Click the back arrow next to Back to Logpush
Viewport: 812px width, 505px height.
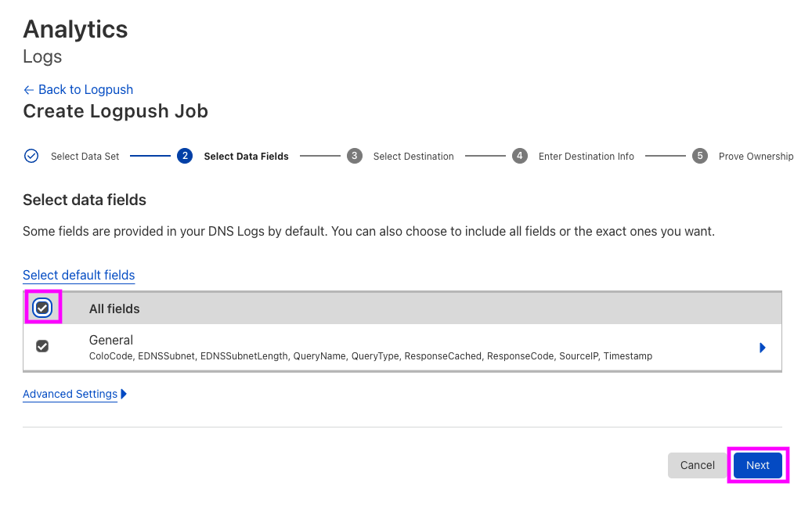[28, 89]
